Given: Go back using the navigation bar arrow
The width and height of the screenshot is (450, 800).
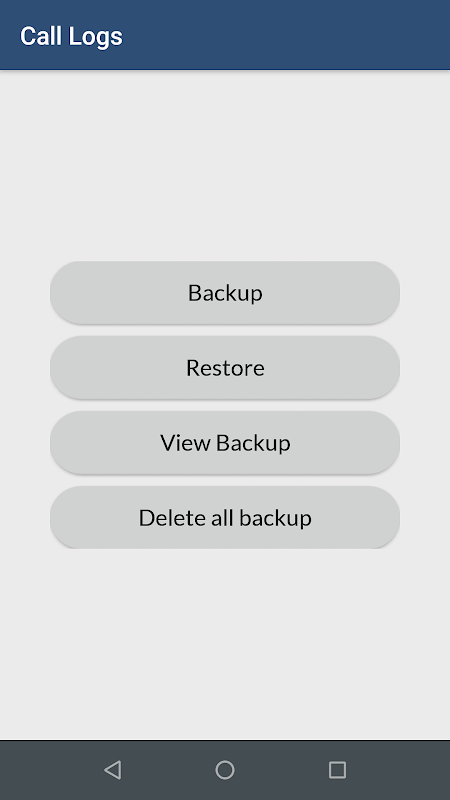Looking at the screenshot, I should (x=113, y=769).
